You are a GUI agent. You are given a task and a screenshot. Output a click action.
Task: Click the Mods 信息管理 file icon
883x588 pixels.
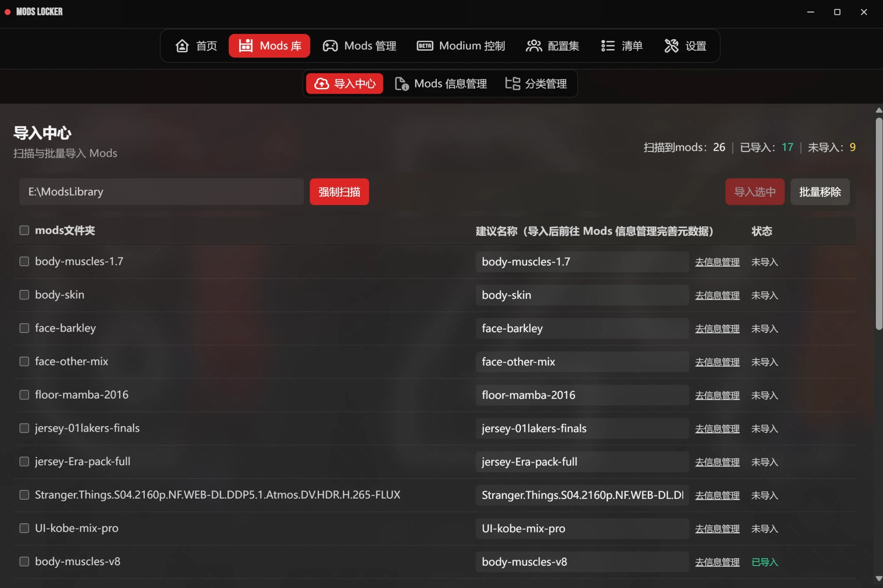click(x=402, y=84)
